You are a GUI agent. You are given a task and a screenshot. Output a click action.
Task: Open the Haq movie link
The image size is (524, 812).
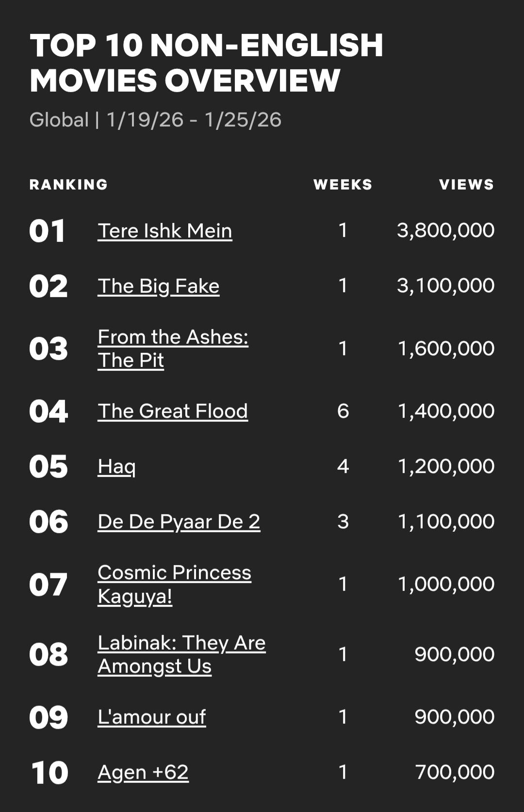click(x=117, y=466)
